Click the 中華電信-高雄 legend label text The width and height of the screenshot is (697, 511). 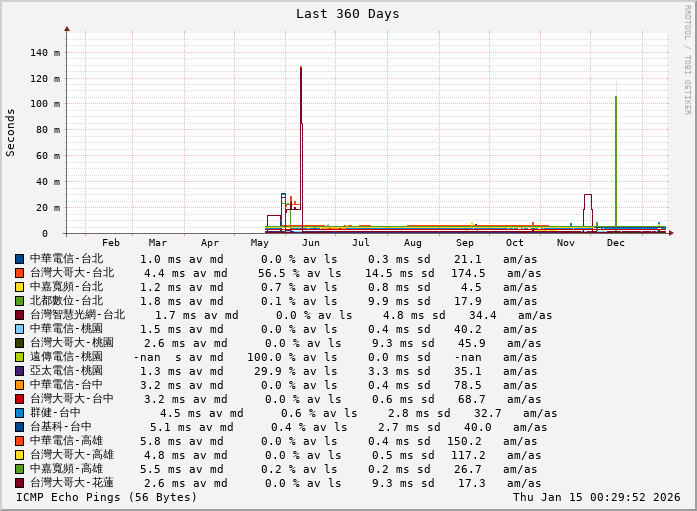tap(66, 441)
